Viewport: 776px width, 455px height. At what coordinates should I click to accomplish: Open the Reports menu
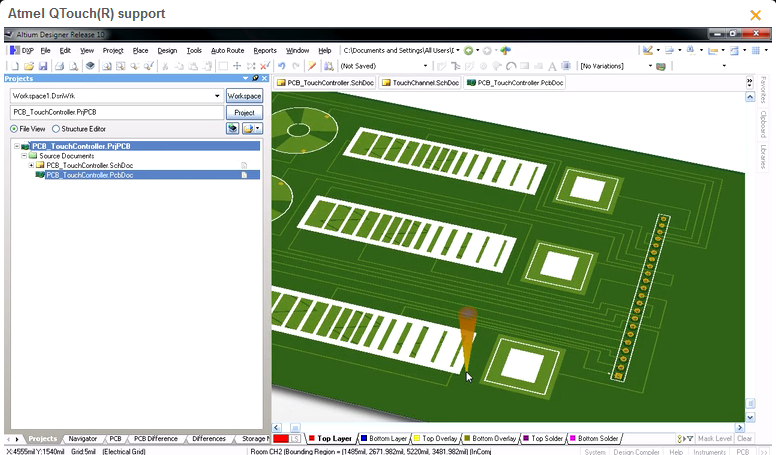tap(265, 51)
